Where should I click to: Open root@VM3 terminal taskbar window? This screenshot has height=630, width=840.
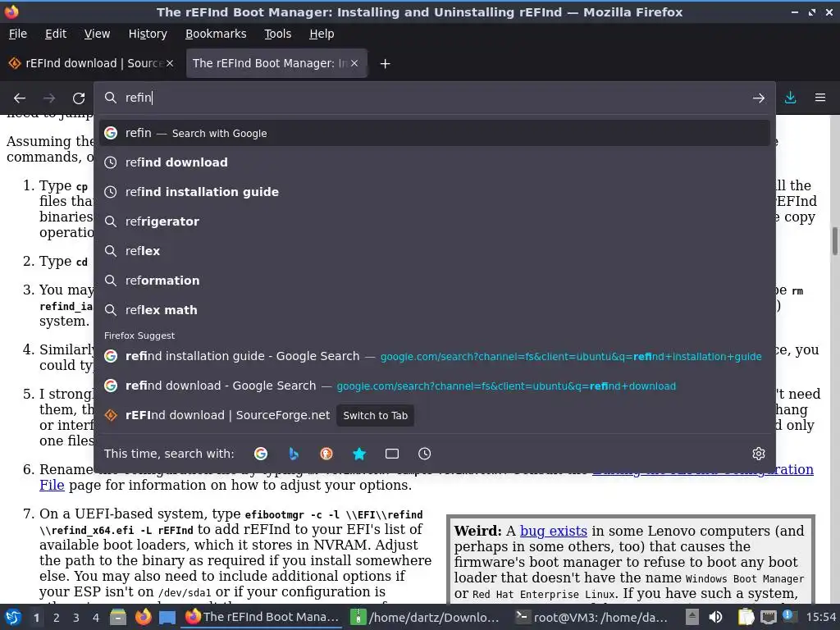coord(591,617)
